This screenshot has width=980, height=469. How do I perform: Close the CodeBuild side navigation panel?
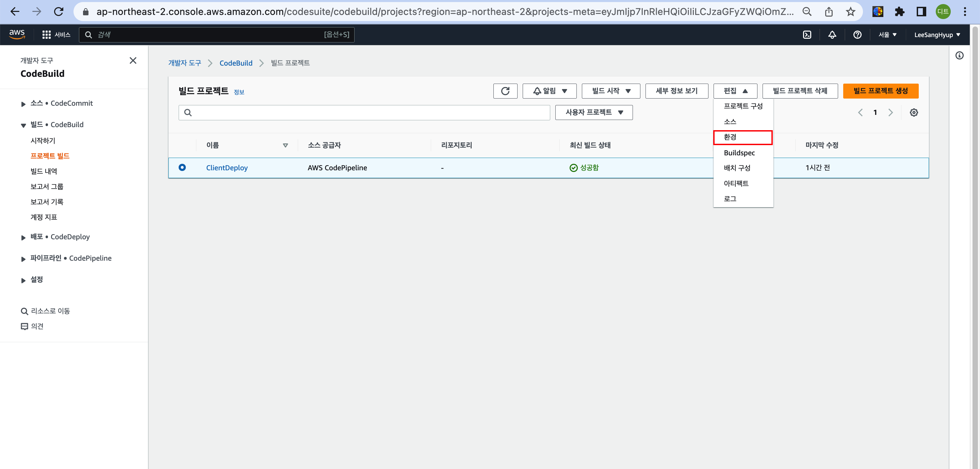pos(133,60)
